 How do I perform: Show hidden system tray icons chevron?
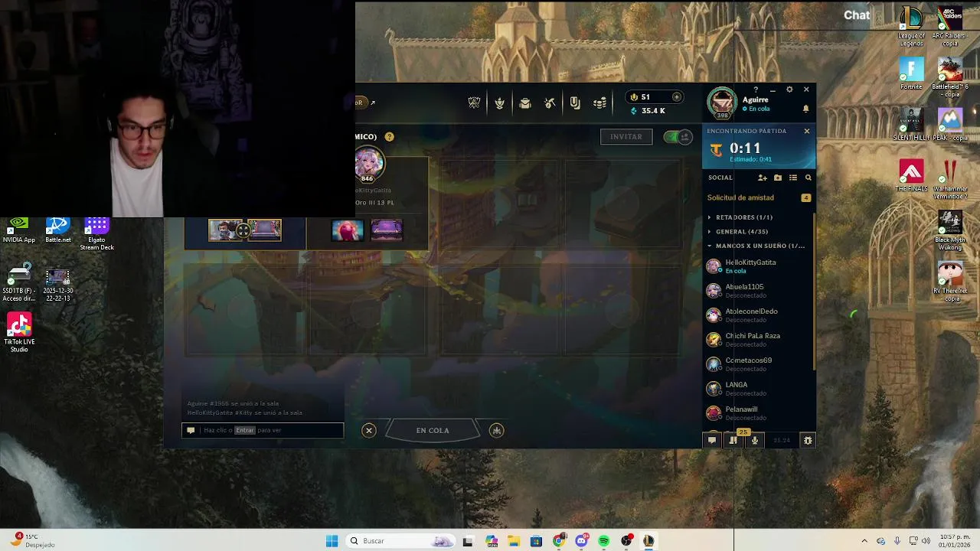point(864,541)
